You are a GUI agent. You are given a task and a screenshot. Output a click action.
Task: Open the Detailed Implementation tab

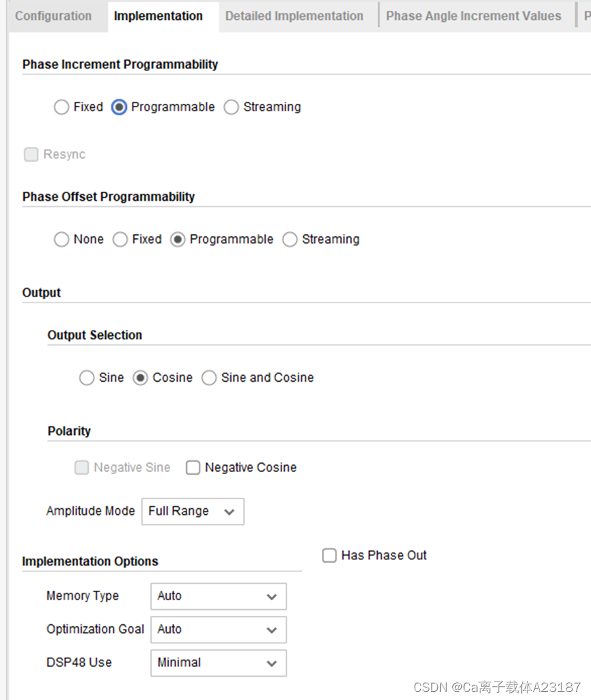pyautogui.click(x=294, y=16)
